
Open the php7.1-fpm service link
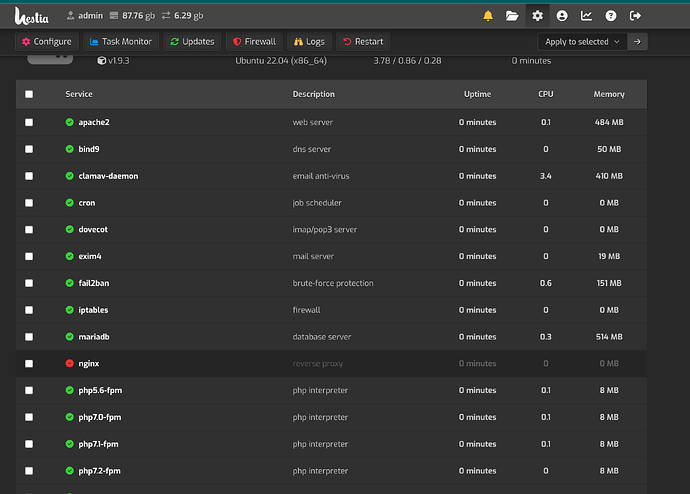point(98,444)
